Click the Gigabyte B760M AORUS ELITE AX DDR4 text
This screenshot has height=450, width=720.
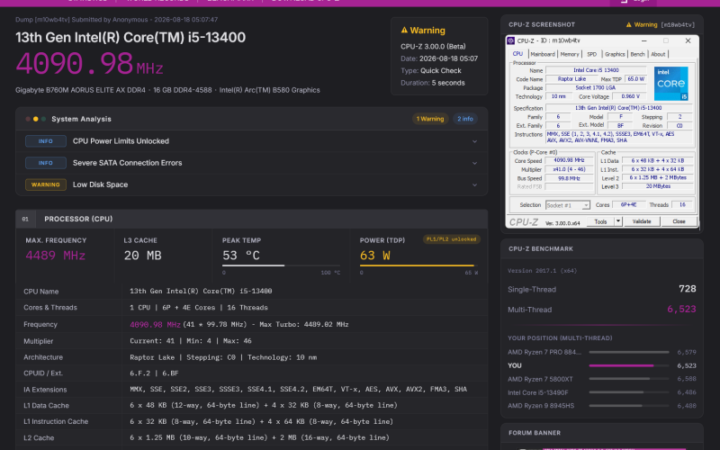(x=80, y=90)
